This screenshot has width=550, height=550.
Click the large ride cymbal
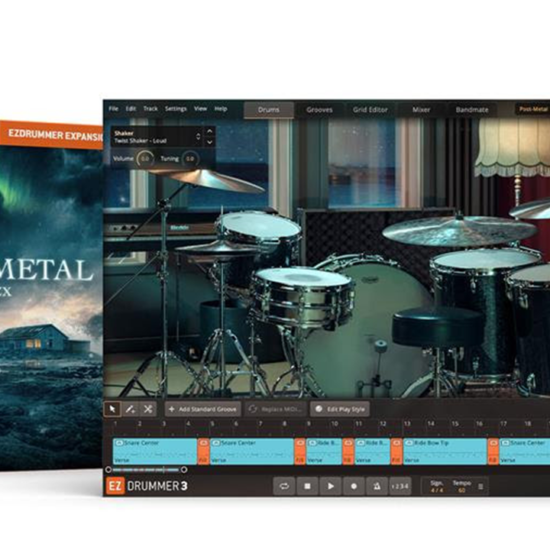[x=460, y=230]
